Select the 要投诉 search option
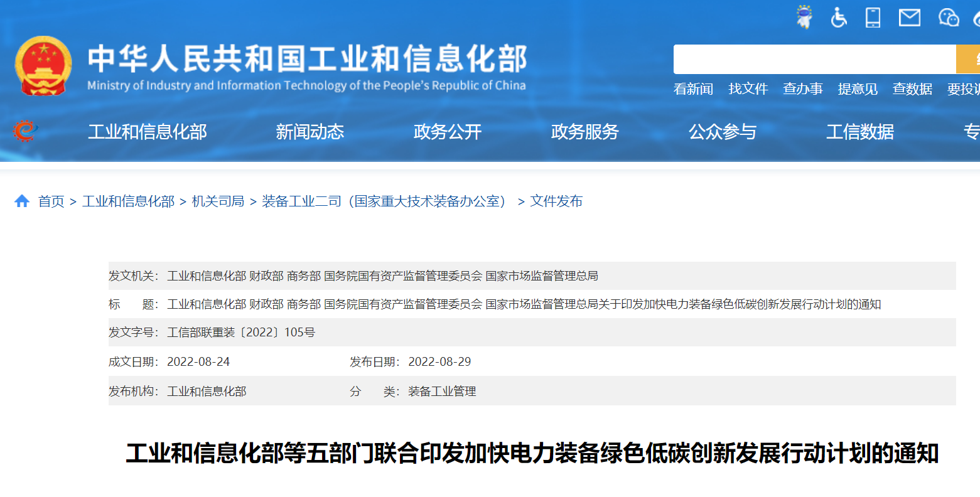The width and height of the screenshot is (980, 497). pos(964,89)
